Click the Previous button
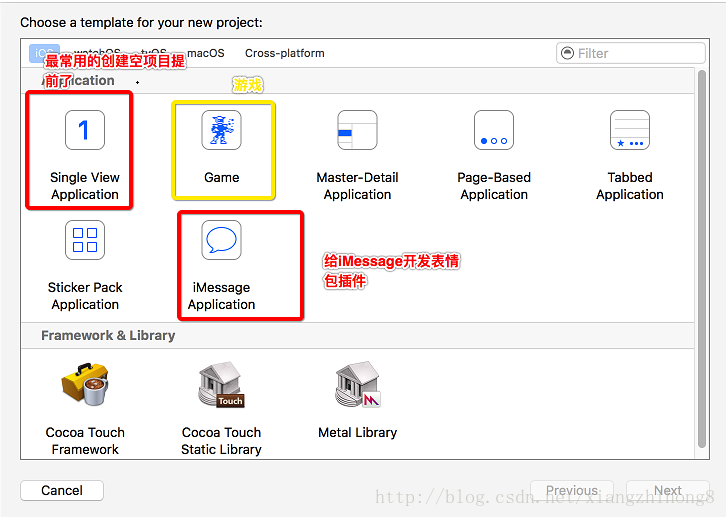Screen dimensions: 726x517 (x=572, y=490)
